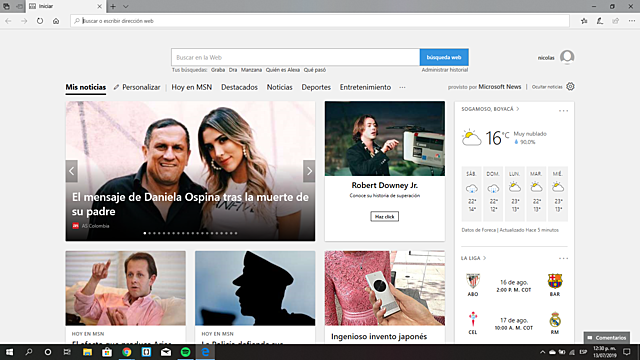Click the browser back arrow
Image resolution: width=640 pixels, height=360 pixels.
click(8, 21)
